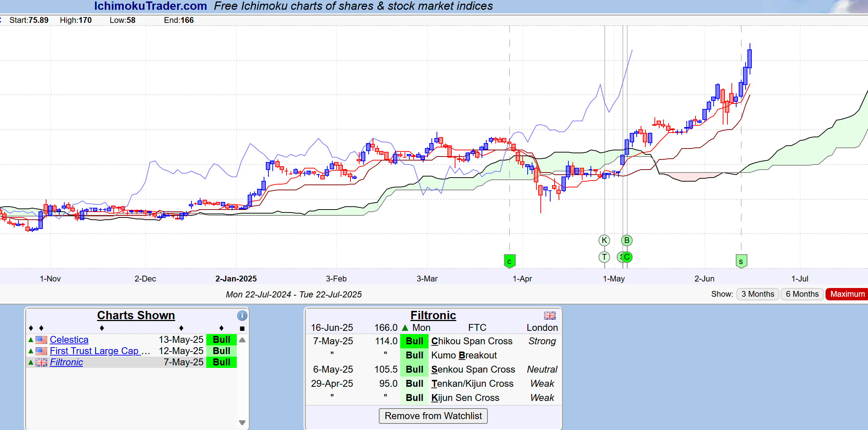868x430 pixels.
Task: Click the US flag beside First Trust Large Cap
Action: pos(41,351)
